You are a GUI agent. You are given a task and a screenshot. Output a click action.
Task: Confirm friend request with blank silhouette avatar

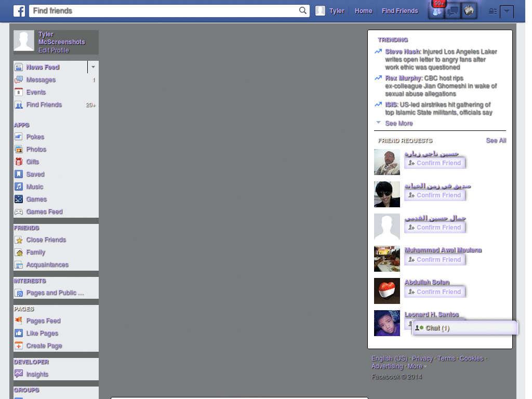[x=435, y=228]
